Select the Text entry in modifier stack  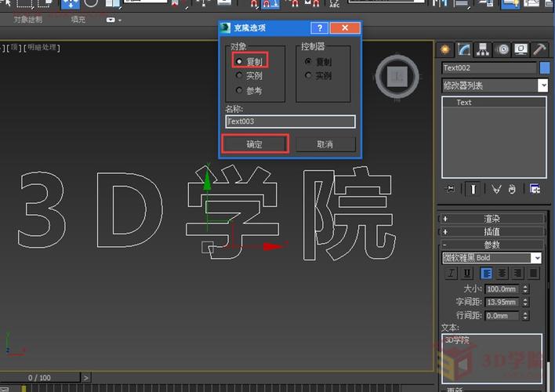coord(464,103)
